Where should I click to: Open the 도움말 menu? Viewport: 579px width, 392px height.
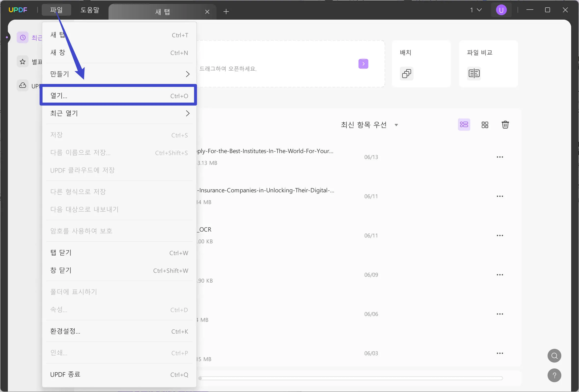pyautogui.click(x=90, y=10)
